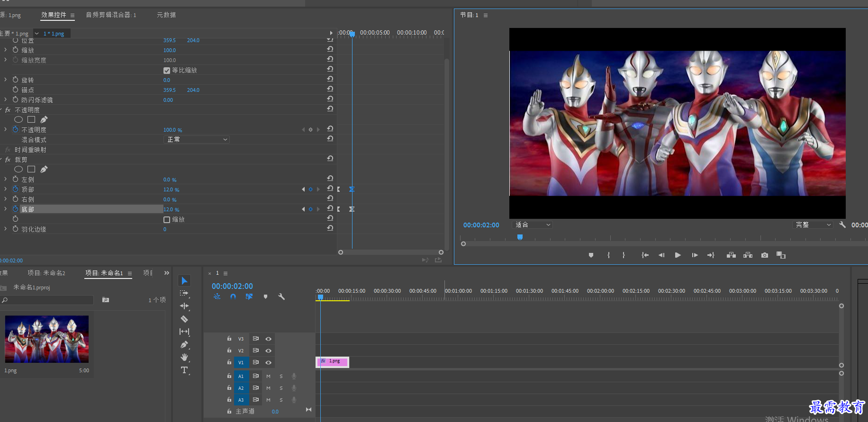Toggle Top crop stopwatch animation
868x422 pixels.
[x=15, y=189]
